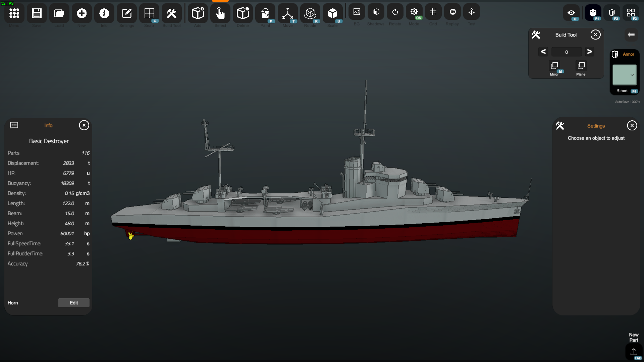
Task: Switch to the F3 modules view tab
Action: tap(631, 13)
